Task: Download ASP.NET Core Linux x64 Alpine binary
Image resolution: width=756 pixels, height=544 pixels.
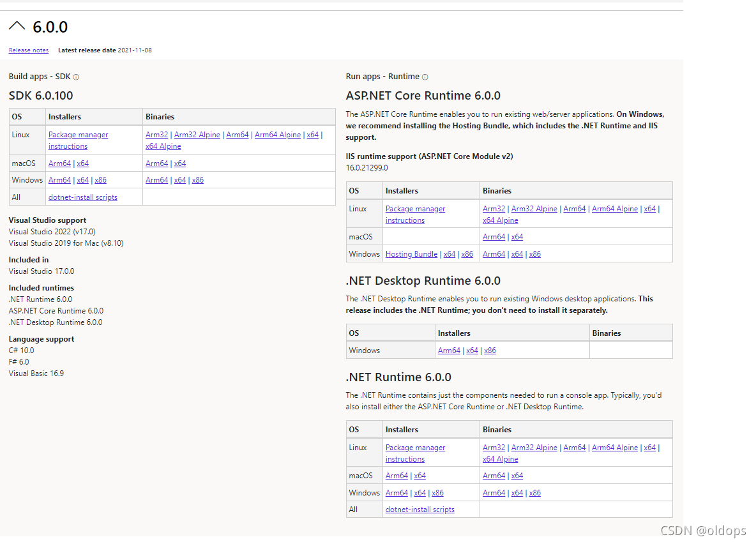Action: pos(501,220)
